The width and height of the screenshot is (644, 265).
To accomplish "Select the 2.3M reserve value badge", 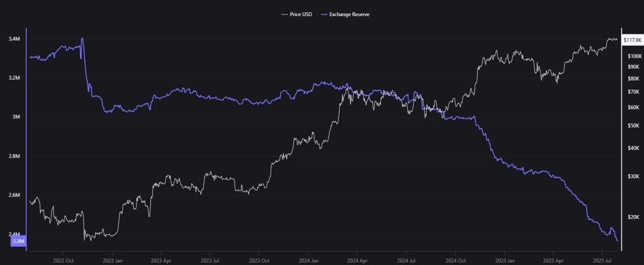I will pyautogui.click(x=19, y=242).
